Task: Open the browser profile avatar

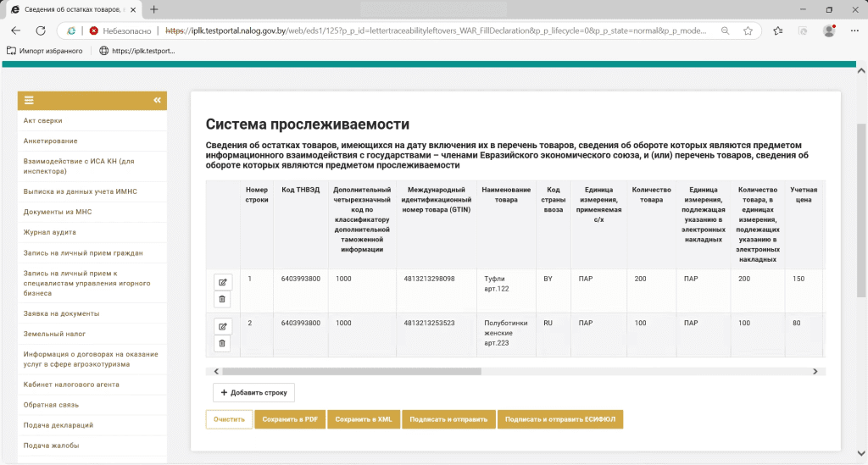Action: [x=829, y=31]
